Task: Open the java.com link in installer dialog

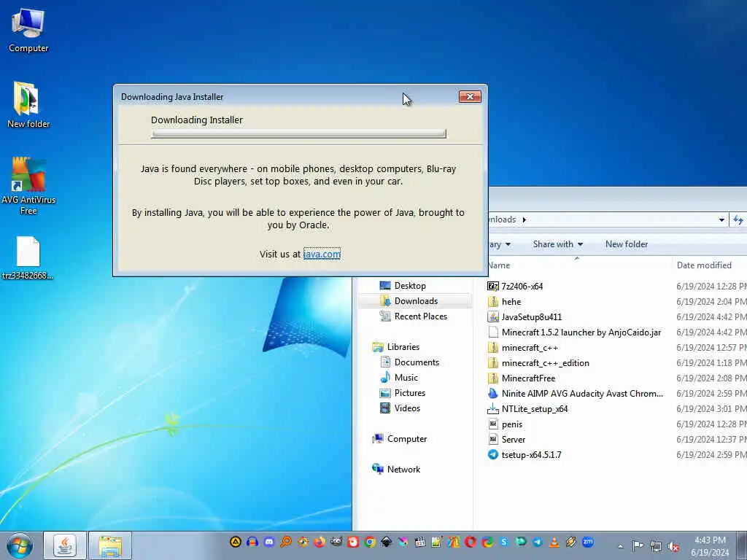Action: coord(322,254)
